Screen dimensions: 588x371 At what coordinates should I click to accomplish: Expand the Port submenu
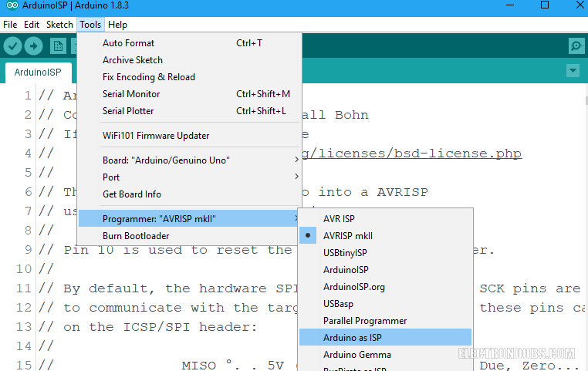(x=189, y=177)
